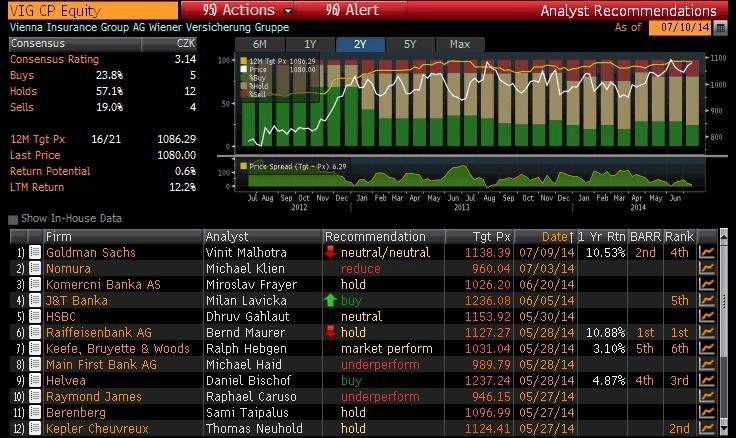The image size is (736, 438).
Task: Open the Helvea report document icon
Action: [35, 380]
